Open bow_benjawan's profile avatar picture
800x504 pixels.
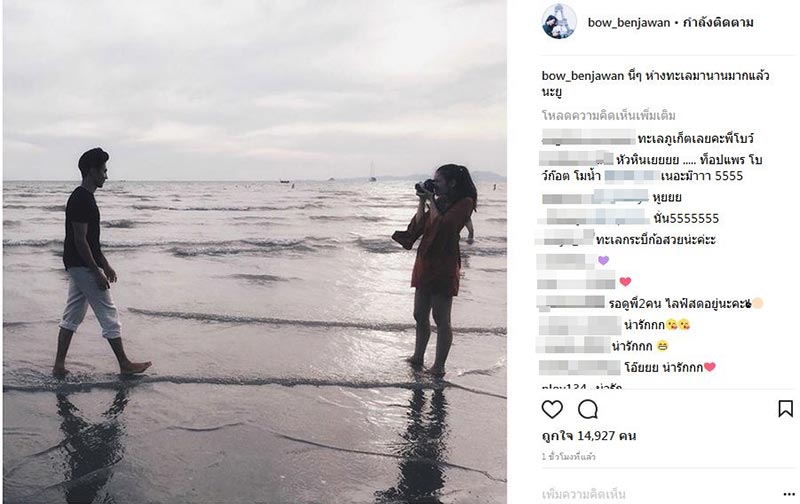click(559, 21)
